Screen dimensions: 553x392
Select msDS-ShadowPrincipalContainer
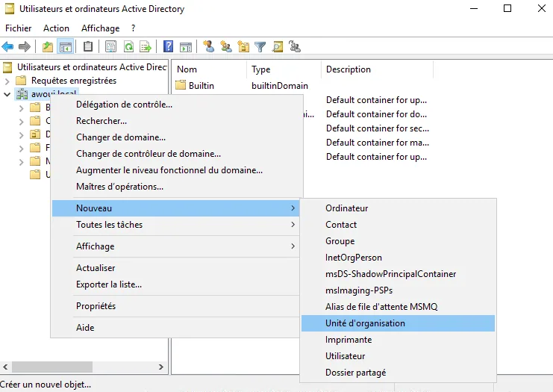[x=399, y=274]
